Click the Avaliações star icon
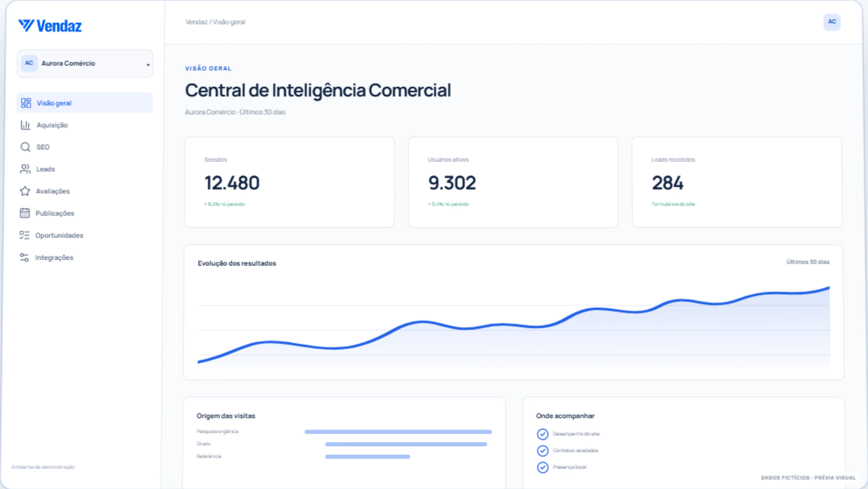This screenshot has height=489, width=868. (x=25, y=191)
